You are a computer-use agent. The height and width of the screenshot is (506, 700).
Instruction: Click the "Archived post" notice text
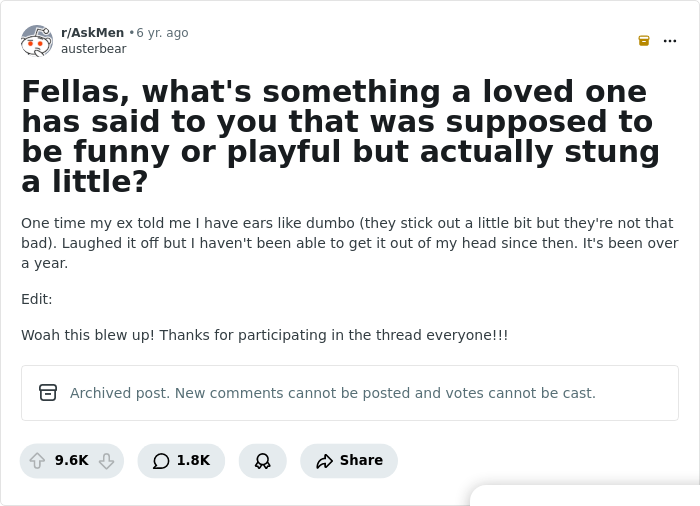point(332,393)
